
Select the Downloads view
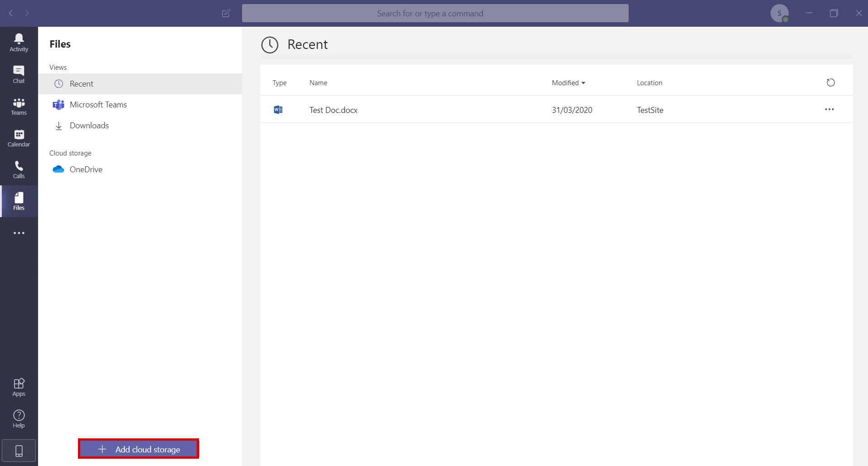pyautogui.click(x=89, y=126)
